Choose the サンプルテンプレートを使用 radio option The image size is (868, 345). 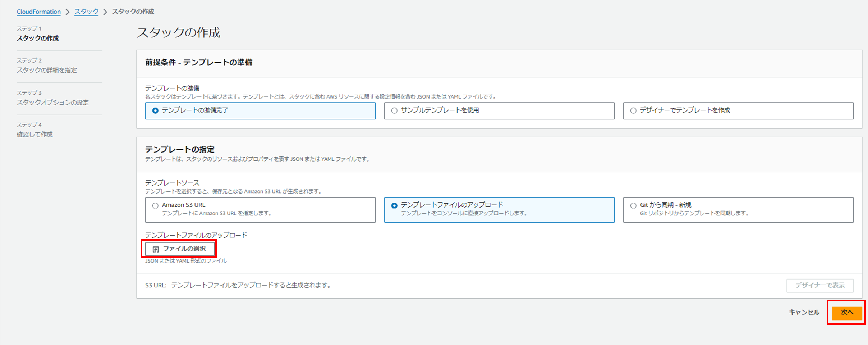tap(499, 110)
